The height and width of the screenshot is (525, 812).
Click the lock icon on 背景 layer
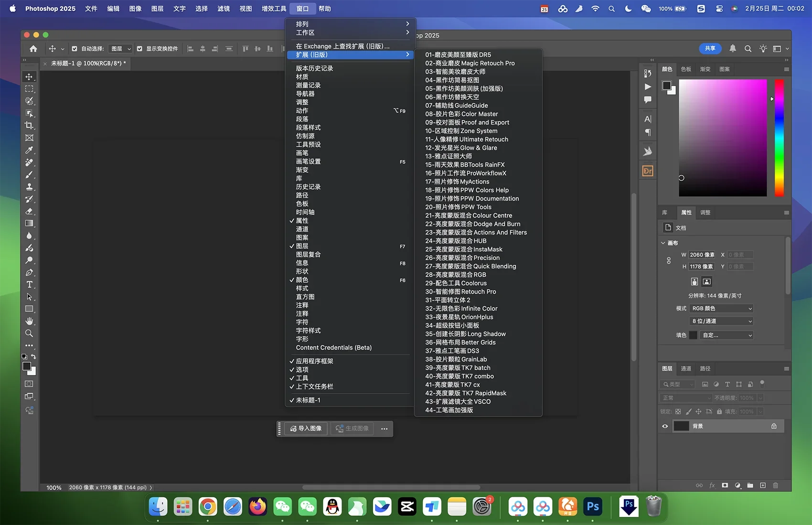point(774,426)
